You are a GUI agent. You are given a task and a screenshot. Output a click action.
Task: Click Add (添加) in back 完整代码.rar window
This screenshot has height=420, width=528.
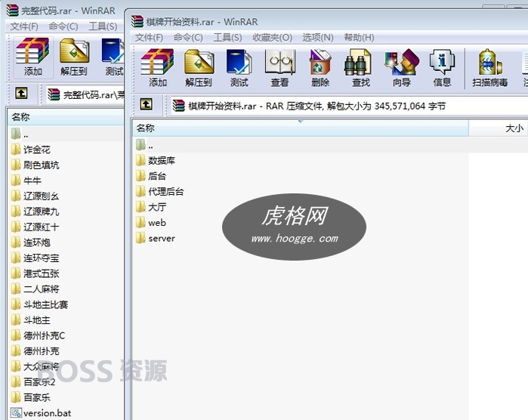(x=32, y=57)
